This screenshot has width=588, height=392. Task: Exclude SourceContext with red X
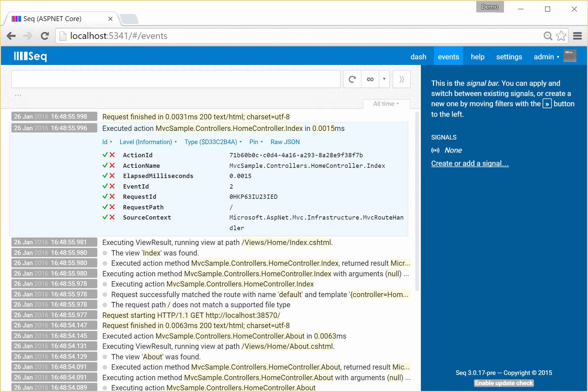coord(112,217)
